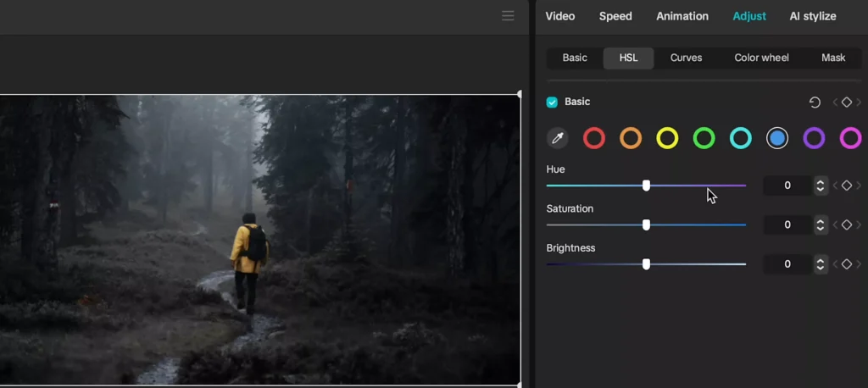Viewport: 868px width, 388px height.
Task: Click the Saturation value stepper arrows
Action: coord(820,224)
